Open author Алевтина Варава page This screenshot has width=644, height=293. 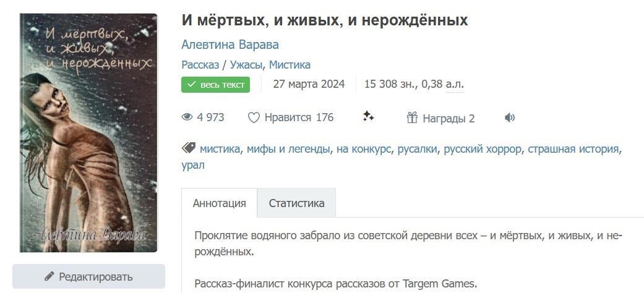click(x=230, y=45)
